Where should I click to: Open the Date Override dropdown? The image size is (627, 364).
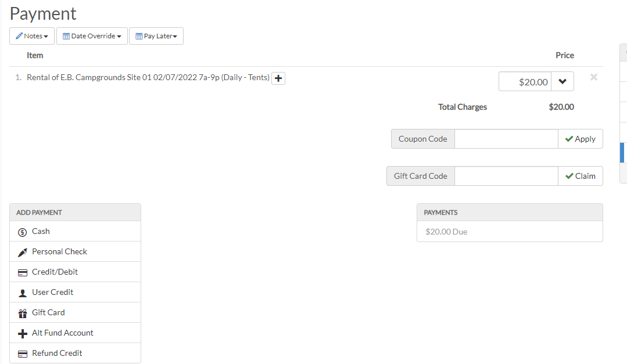tap(92, 36)
